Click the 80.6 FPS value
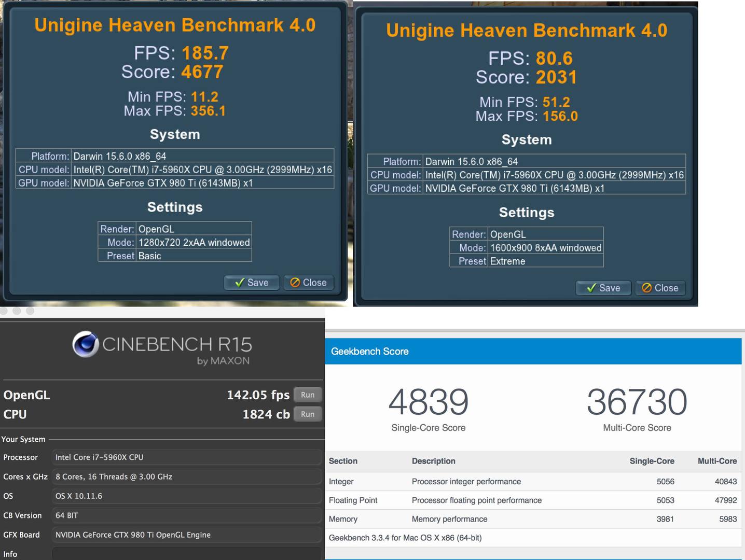 [x=554, y=58]
